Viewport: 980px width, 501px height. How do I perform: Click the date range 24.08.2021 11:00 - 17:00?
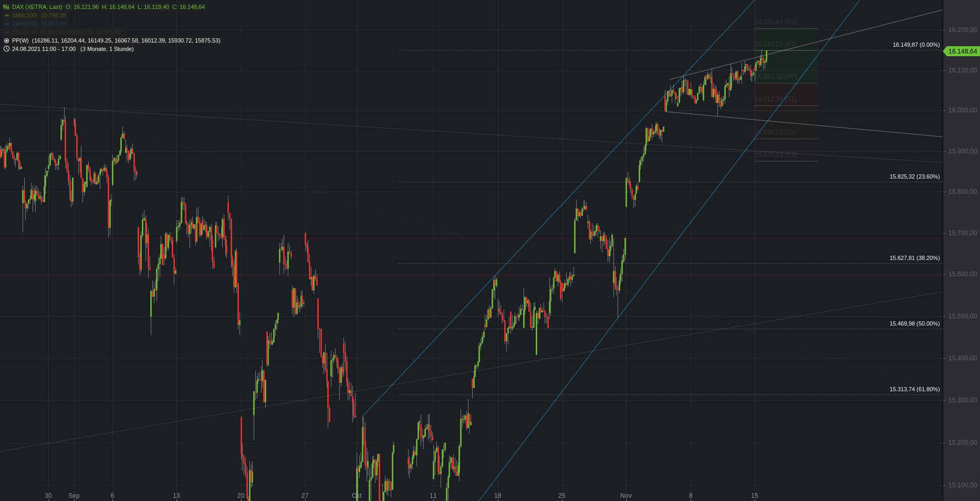click(44, 49)
